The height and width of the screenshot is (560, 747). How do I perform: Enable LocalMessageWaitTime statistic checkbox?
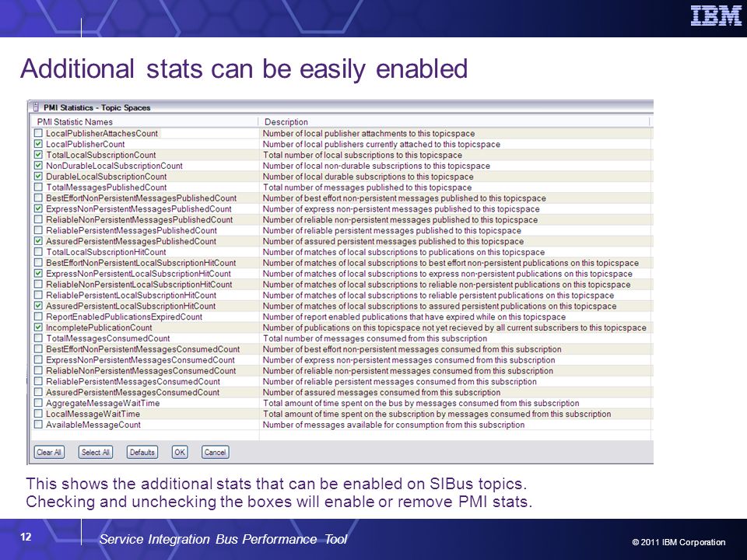39,414
